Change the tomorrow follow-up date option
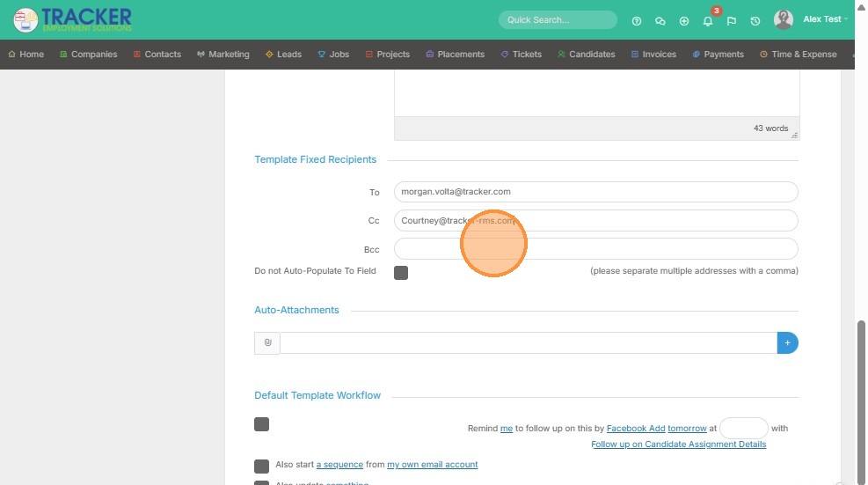Image resolution: width=868 pixels, height=485 pixels. click(687, 429)
